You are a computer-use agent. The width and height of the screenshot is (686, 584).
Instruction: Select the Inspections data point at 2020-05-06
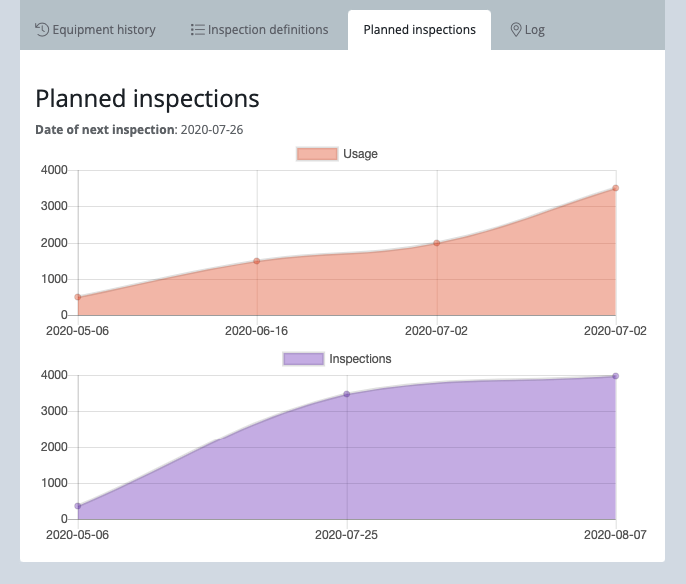78,506
